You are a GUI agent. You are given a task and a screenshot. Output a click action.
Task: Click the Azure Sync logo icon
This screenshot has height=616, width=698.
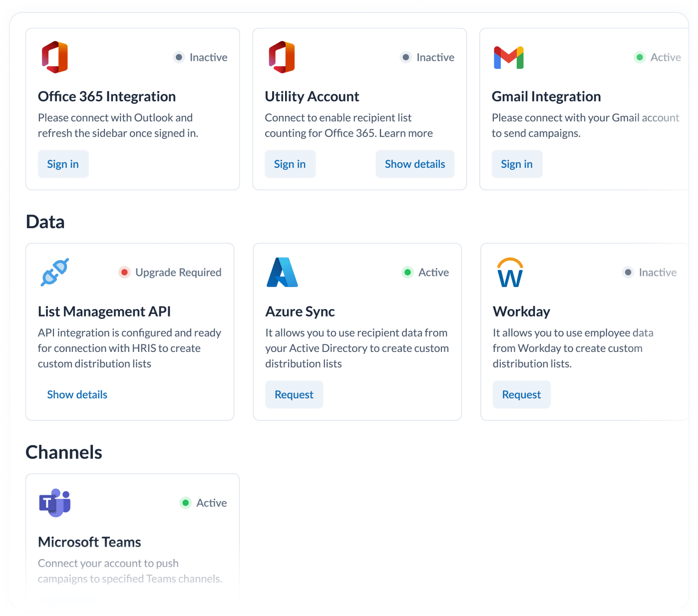tap(282, 272)
